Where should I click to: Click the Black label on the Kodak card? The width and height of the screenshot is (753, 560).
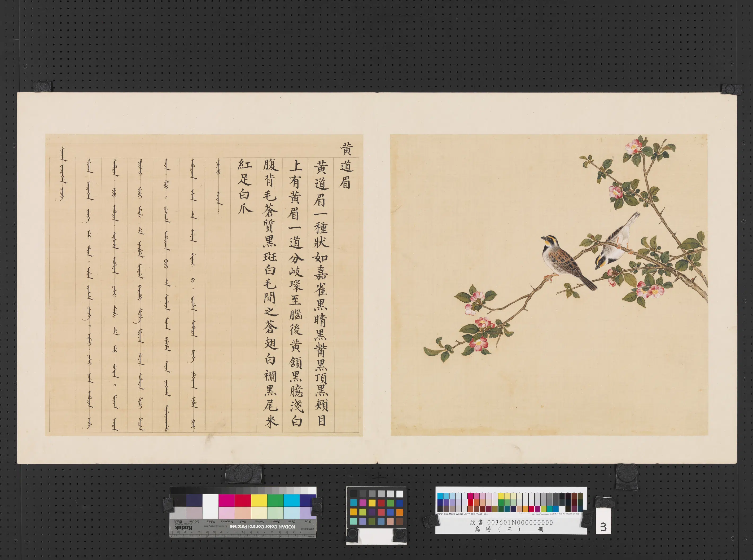click(178, 522)
